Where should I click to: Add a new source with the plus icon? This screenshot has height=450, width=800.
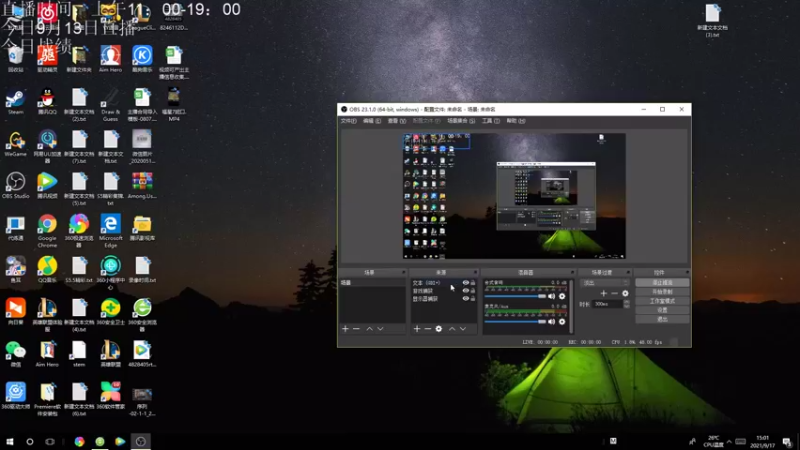coord(417,329)
